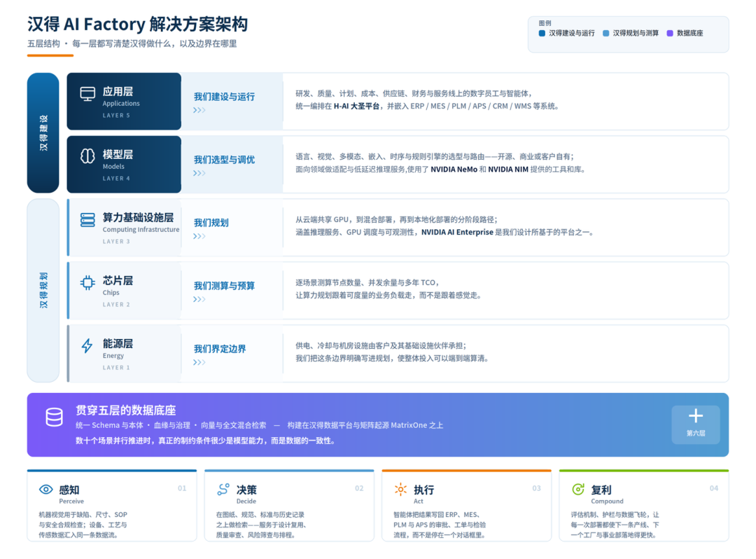Click the bold H-AI 大圣平台 text

356,106
